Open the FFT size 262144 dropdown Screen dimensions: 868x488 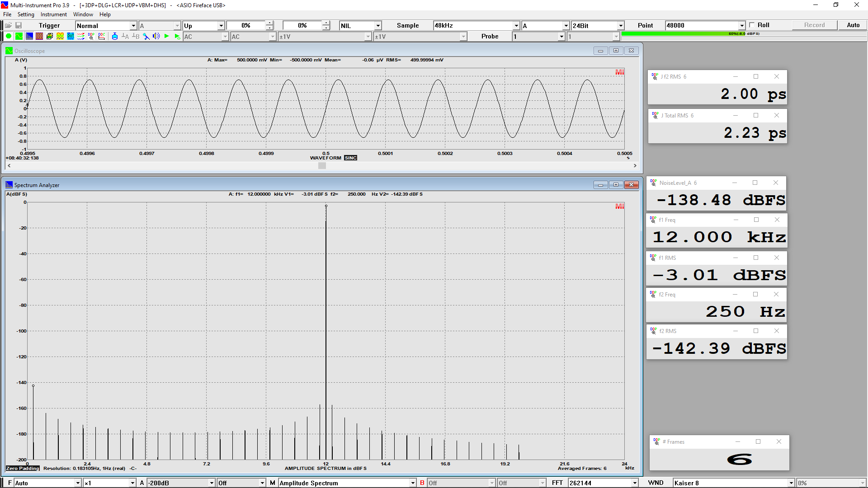coord(603,483)
